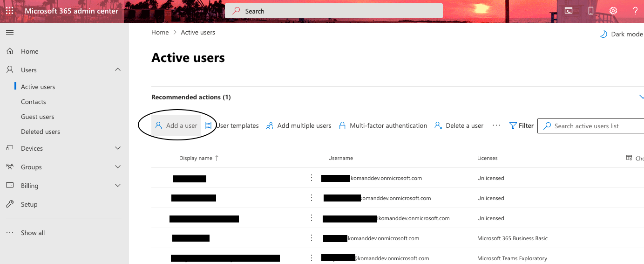644x264 pixels.
Task: Click the Filter funnel icon
Action: [513, 125]
